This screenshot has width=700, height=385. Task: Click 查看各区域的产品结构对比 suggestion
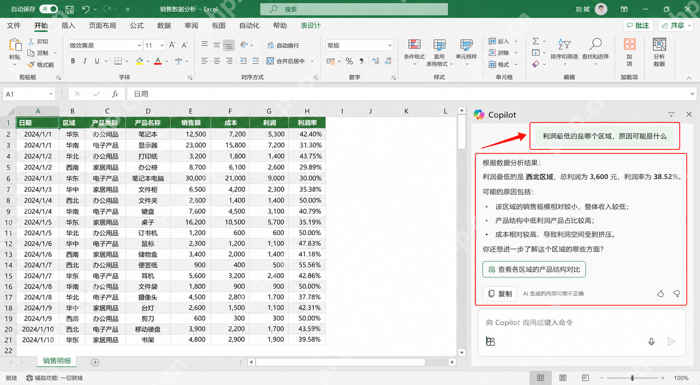coord(534,269)
